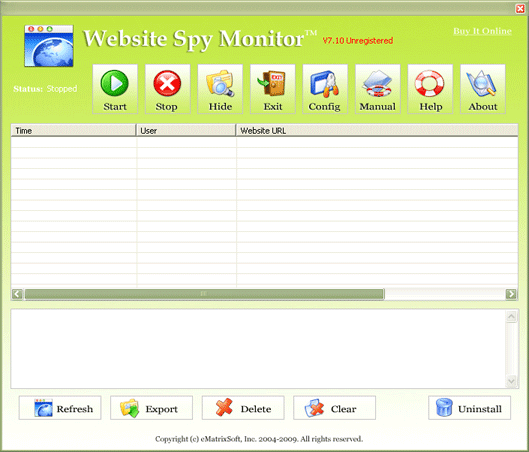Image resolution: width=529 pixels, height=452 pixels.
Task: Click the Uninstall button
Action: coord(469,408)
